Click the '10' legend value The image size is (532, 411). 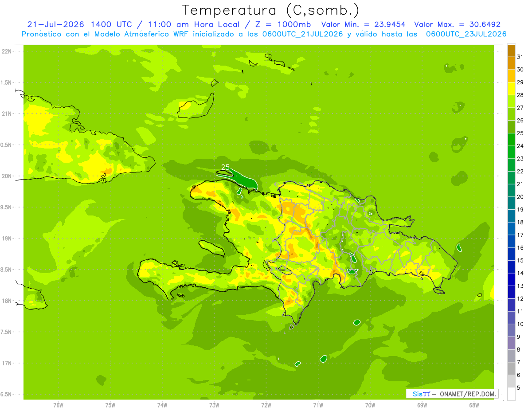[520, 324]
